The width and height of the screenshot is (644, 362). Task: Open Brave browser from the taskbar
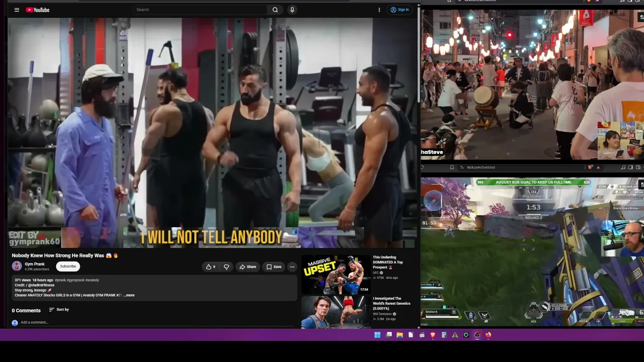point(433,335)
